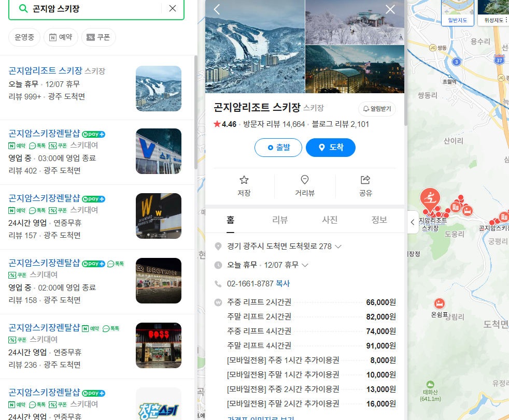Click the 예약 badge on the 리뷰 236 listing
The width and height of the screenshot is (509, 420).
(x=91, y=328)
